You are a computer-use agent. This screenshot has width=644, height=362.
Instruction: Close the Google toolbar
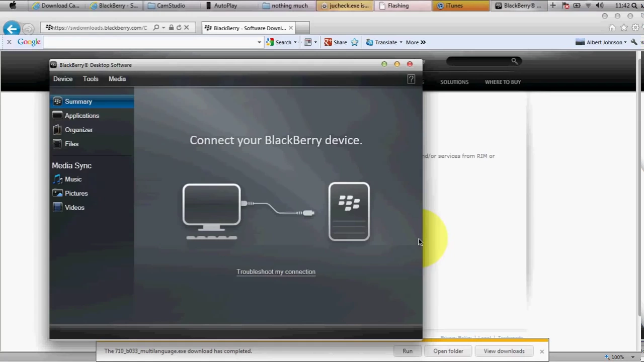[9, 42]
